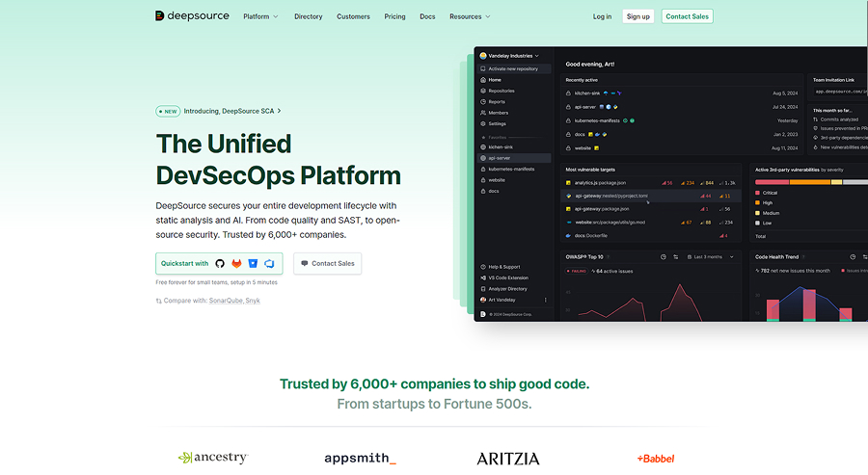Click Log in in the header
The width and height of the screenshot is (868, 475).
(602, 16)
